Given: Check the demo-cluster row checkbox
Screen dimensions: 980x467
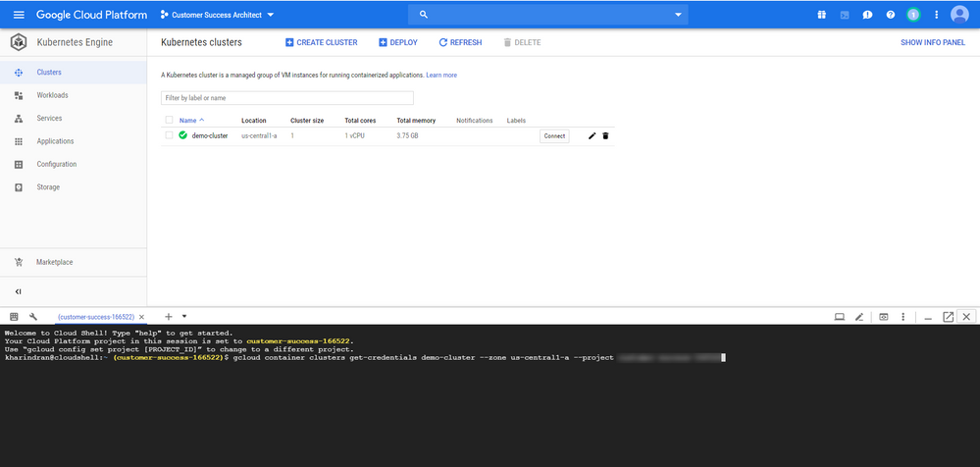Looking at the screenshot, I should pos(169,135).
